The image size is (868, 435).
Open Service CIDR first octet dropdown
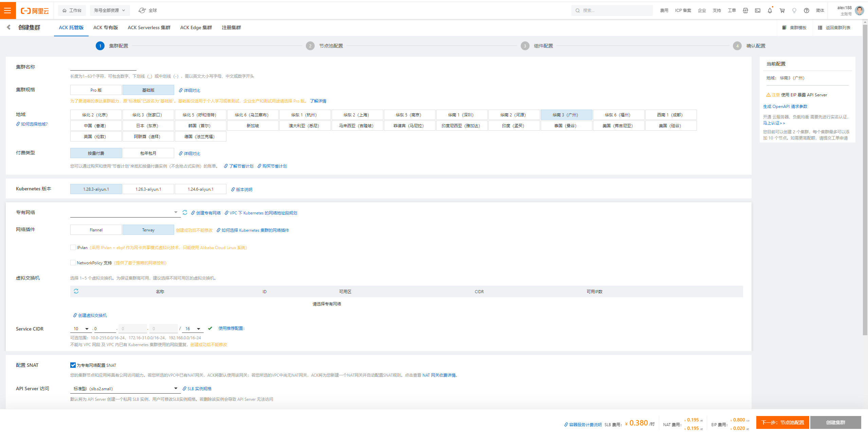point(81,328)
